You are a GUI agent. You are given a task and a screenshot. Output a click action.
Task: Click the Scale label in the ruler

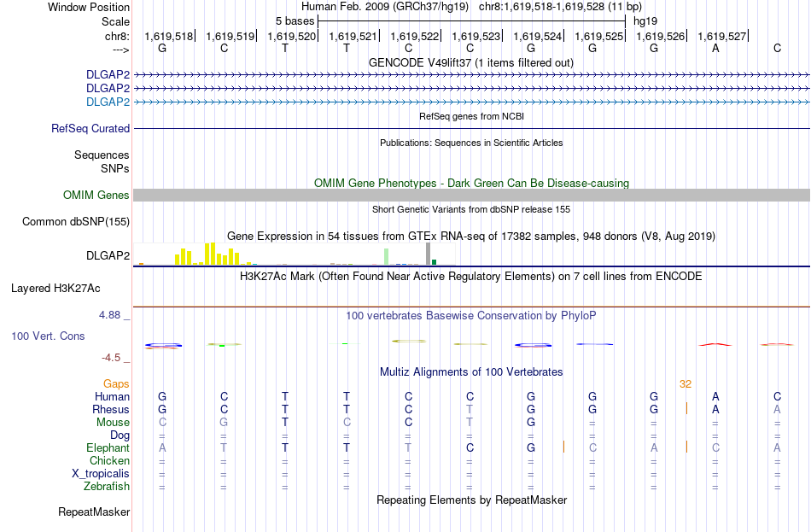[115, 21]
